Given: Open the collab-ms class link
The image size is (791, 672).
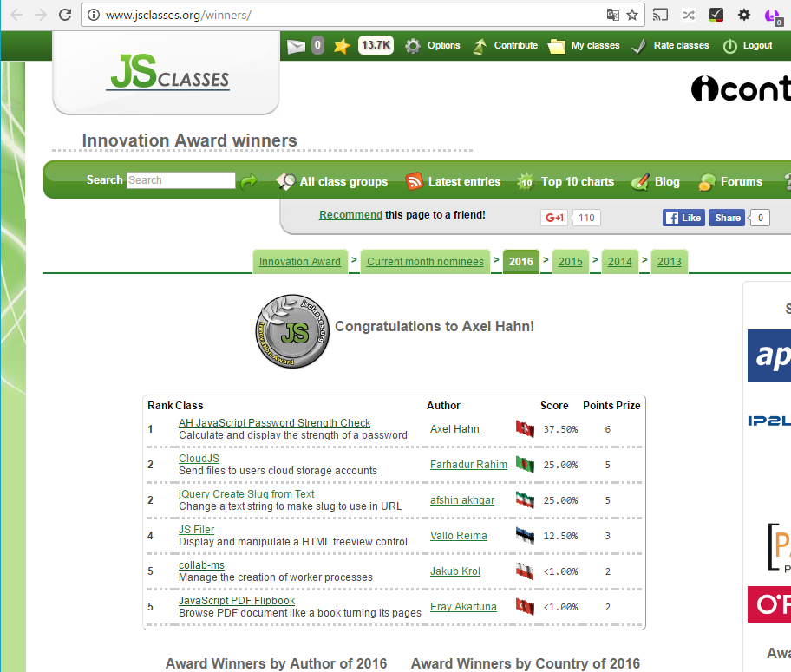Looking at the screenshot, I should 202,565.
